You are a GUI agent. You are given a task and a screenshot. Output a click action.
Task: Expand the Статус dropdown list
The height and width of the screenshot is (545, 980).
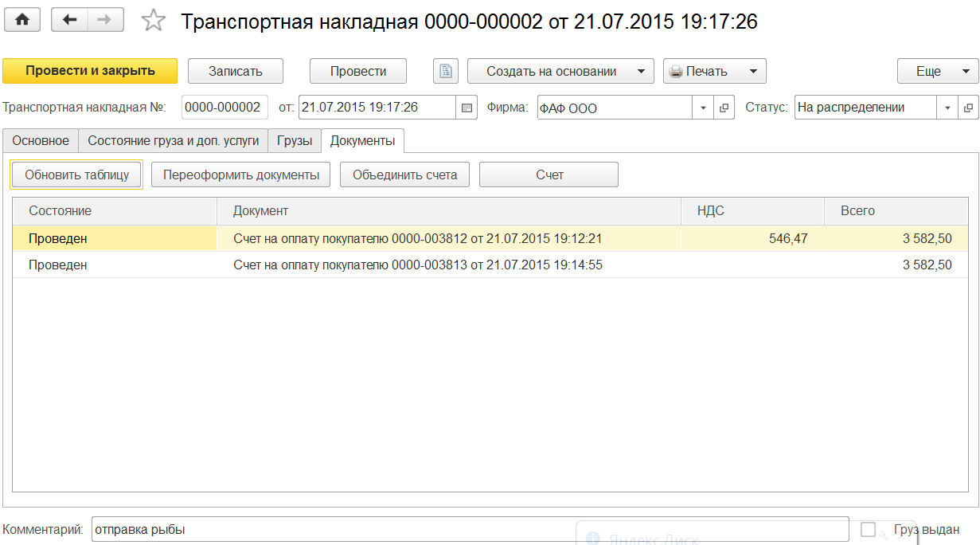(x=948, y=108)
